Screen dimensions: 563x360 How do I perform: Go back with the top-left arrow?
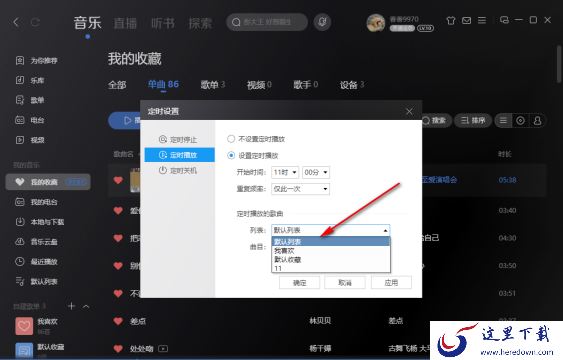[16, 22]
